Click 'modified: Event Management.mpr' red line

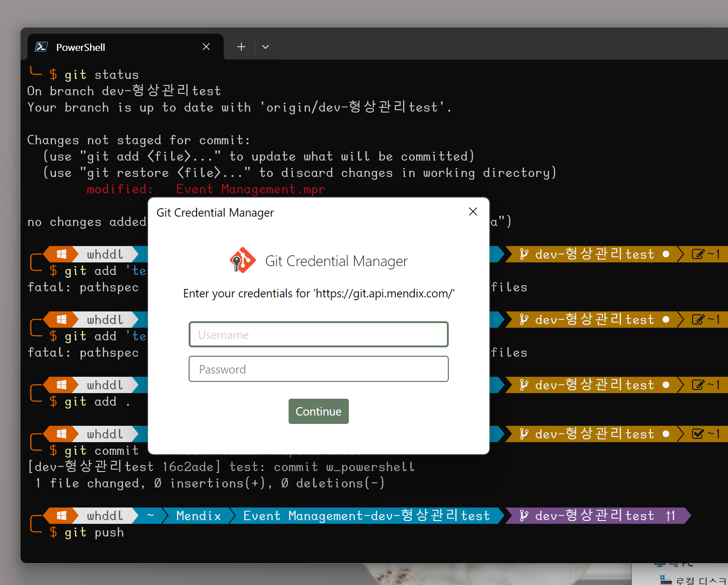tap(206, 189)
